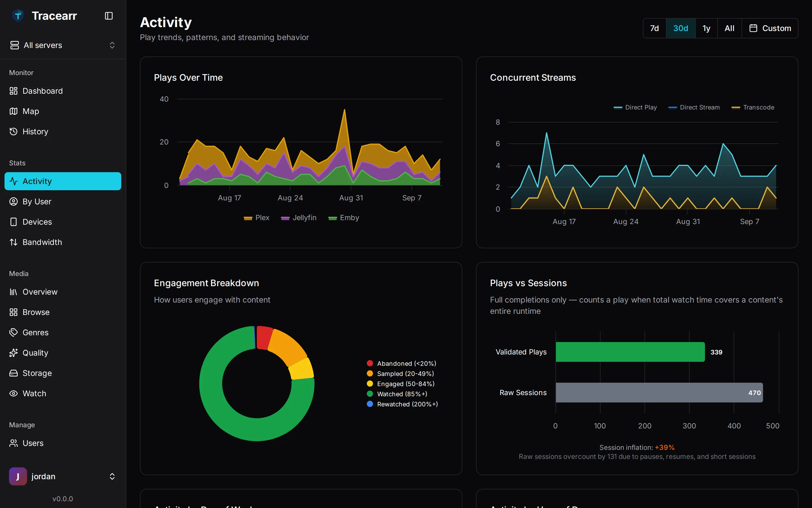Open Users under Manage
The height and width of the screenshot is (508, 812).
(x=63, y=443)
